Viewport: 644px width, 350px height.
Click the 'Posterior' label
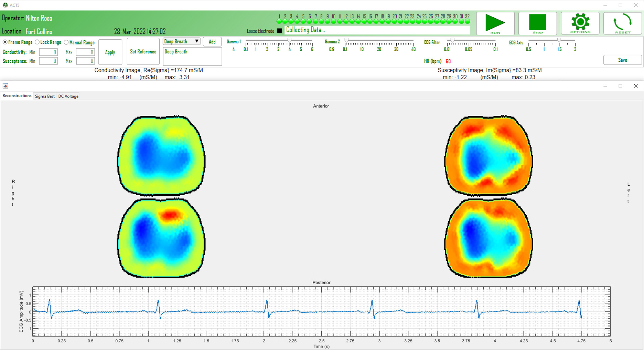point(321,282)
